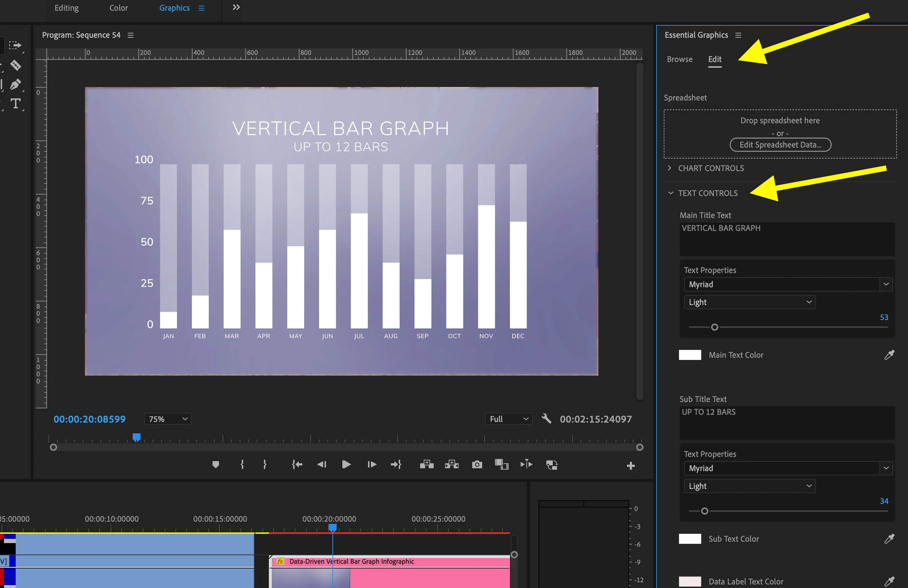The width and height of the screenshot is (908, 588).
Task: Click Export Frame camera icon
Action: click(477, 464)
